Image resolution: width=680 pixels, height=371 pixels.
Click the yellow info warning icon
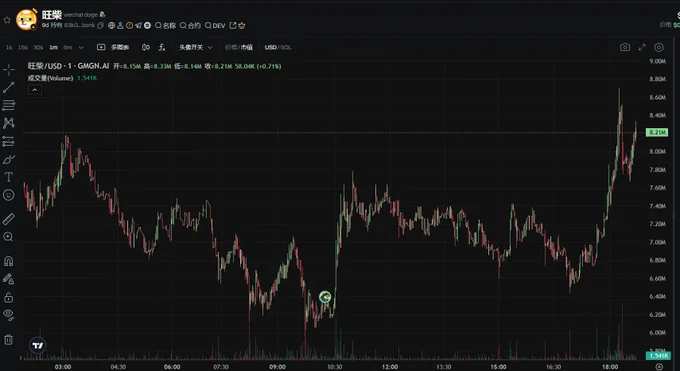129,26
